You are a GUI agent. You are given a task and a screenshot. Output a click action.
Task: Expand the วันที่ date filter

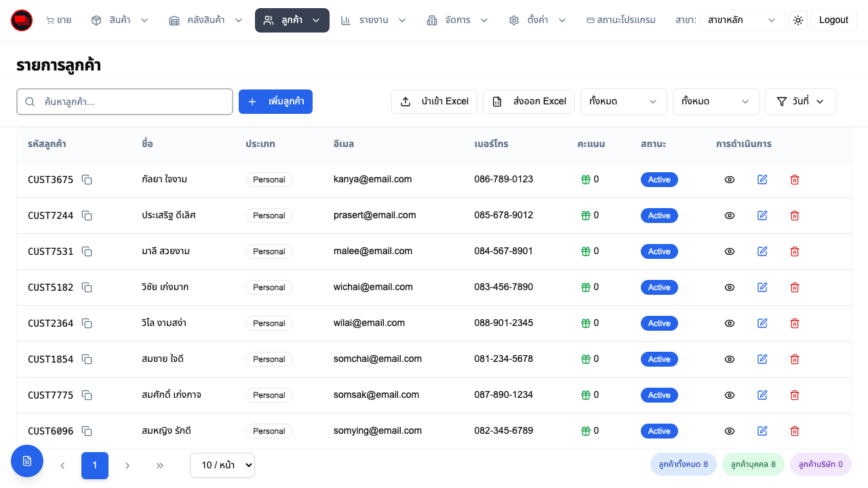click(x=800, y=102)
